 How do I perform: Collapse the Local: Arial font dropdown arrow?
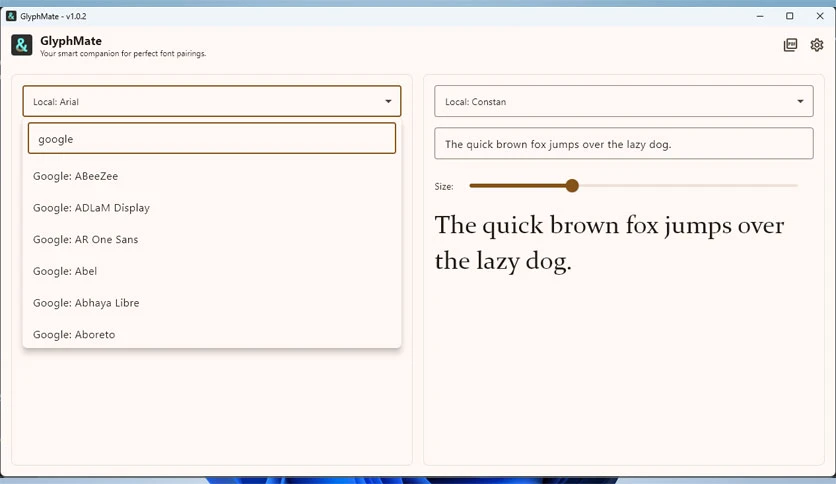click(x=388, y=101)
